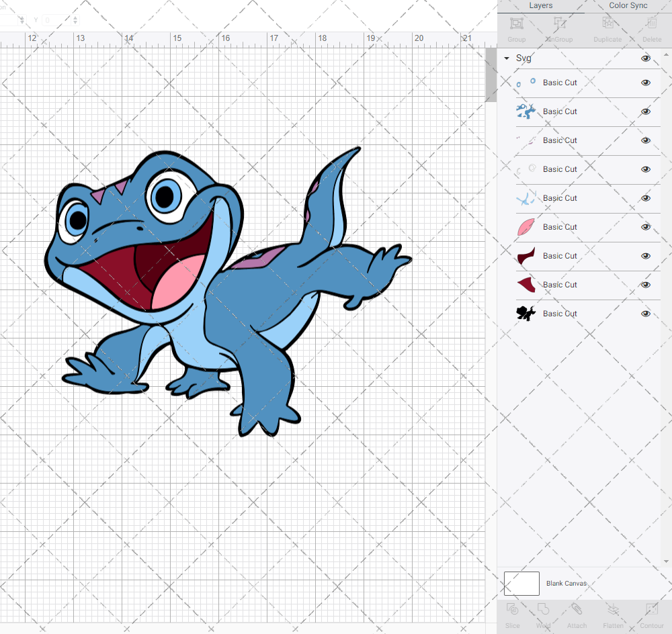Click the UnGroup icon
The height and width of the screenshot is (634, 672).
pos(559,23)
